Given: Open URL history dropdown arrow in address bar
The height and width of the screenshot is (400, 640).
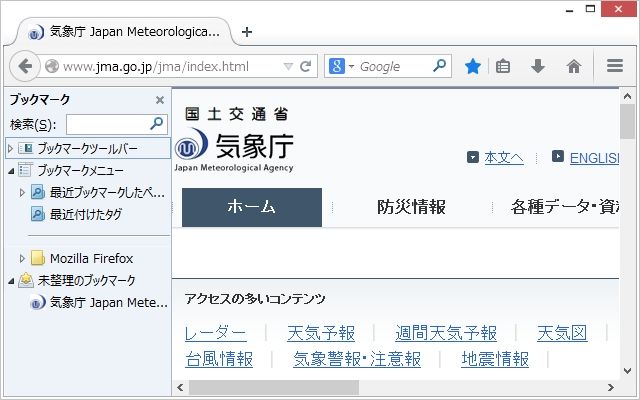Looking at the screenshot, I should click(x=288, y=66).
